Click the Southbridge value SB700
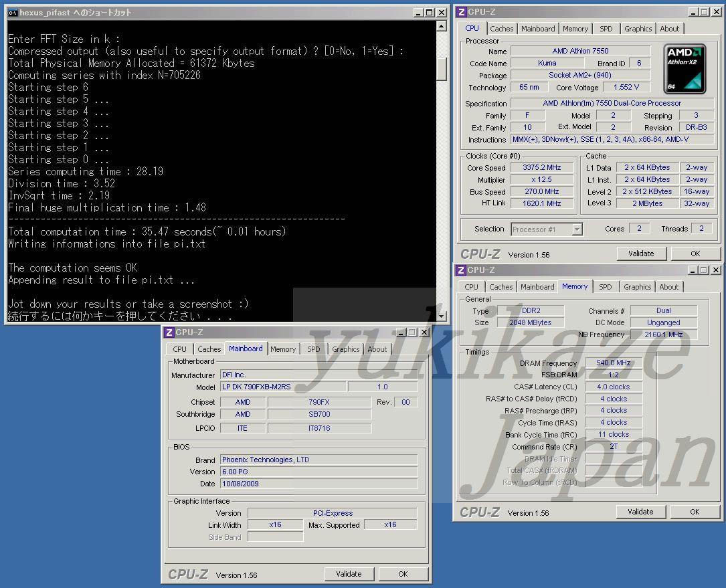 [x=319, y=414]
